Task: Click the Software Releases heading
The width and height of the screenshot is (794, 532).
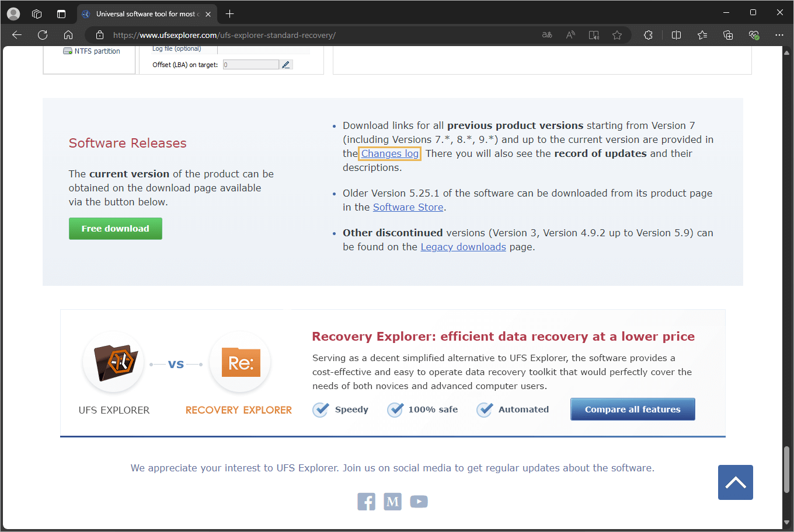Action: [x=128, y=143]
